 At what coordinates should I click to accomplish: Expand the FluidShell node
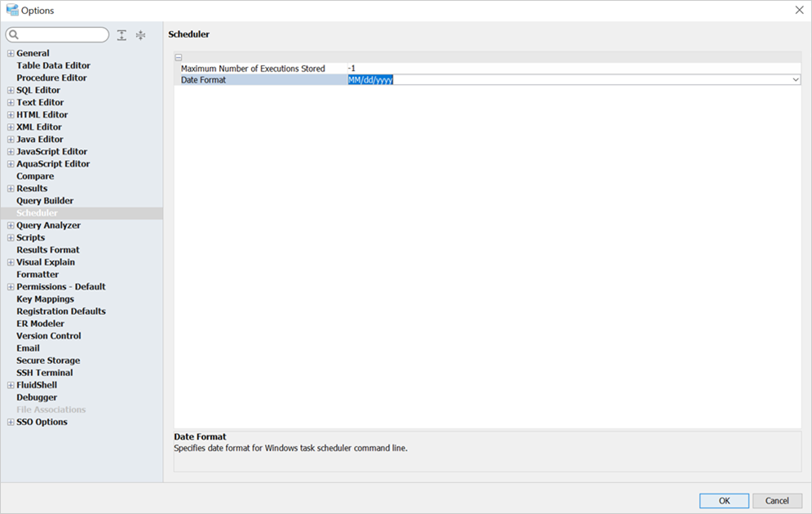(x=11, y=385)
